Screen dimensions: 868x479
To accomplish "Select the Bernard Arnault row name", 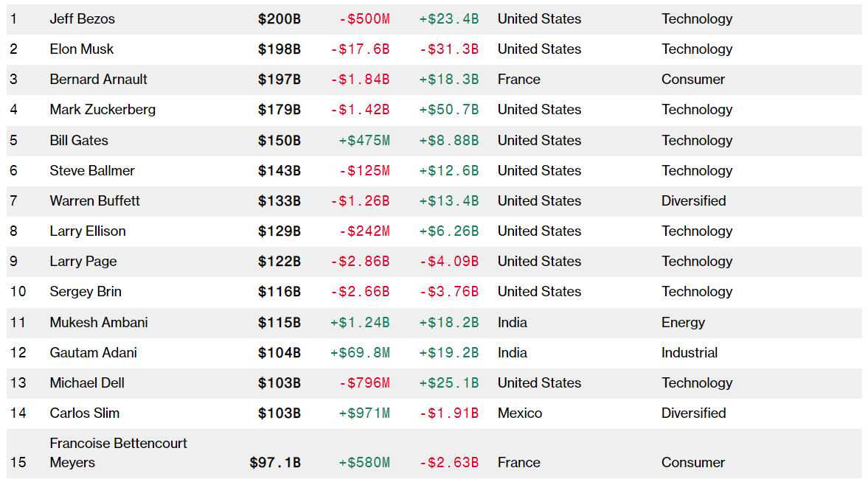I will coord(99,80).
